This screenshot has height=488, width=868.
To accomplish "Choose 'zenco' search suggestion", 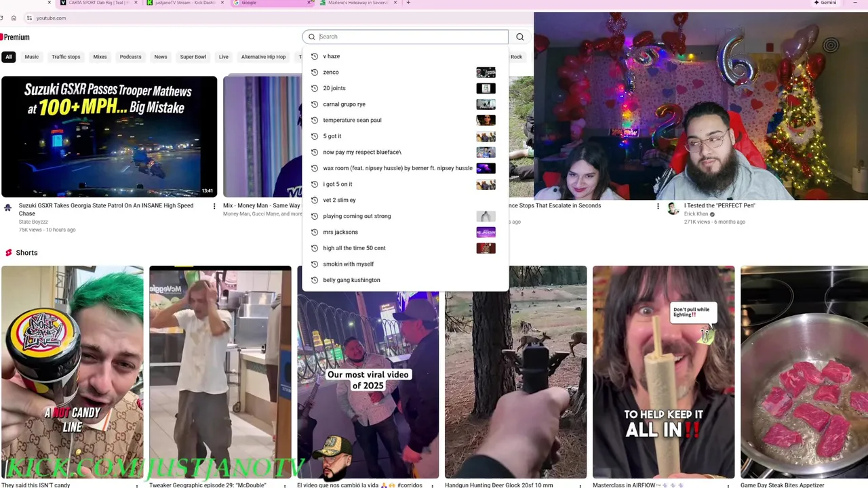I will click(405, 72).
